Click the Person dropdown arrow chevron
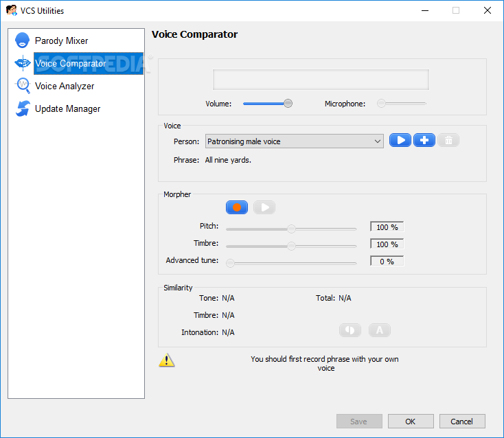Viewport: 504px width, 438px height. pos(378,141)
